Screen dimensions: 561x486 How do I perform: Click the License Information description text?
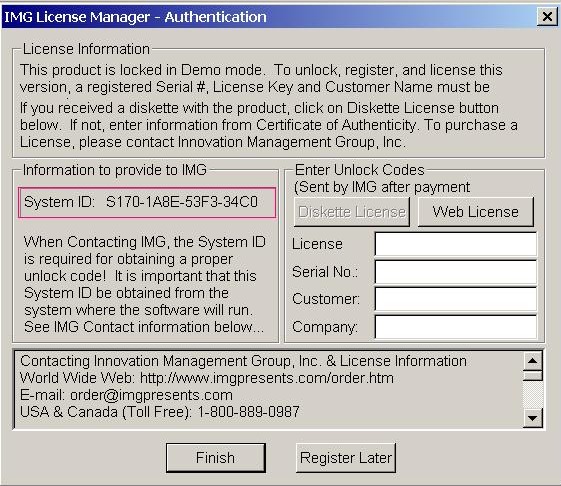click(x=268, y=106)
